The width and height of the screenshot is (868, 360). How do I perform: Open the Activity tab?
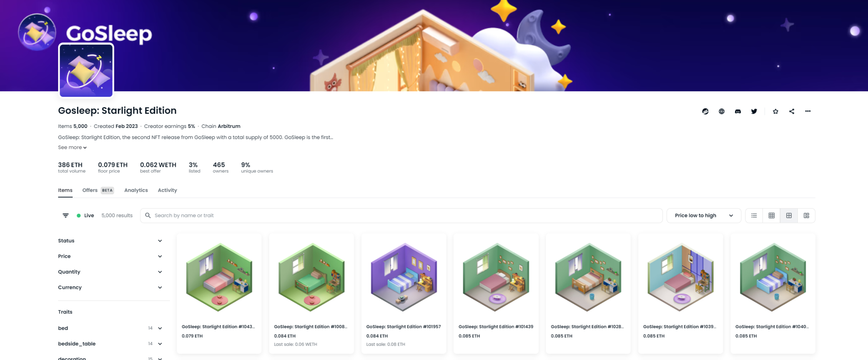[x=167, y=190]
